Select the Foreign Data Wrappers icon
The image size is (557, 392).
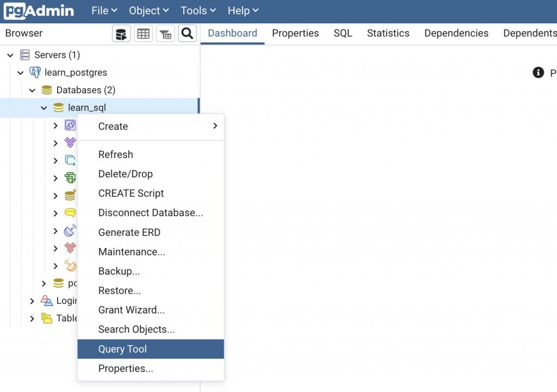[x=70, y=195]
